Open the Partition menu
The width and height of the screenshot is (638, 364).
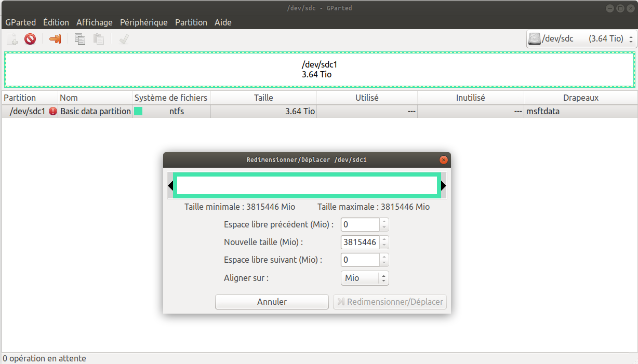pyautogui.click(x=191, y=22)
